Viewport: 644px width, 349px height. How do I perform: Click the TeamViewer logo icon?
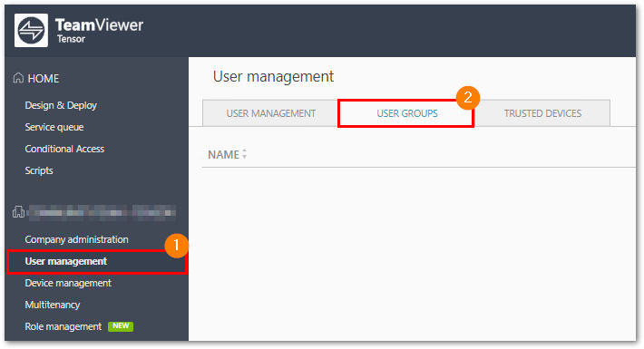pyautogui.click(x=31, y=31)
